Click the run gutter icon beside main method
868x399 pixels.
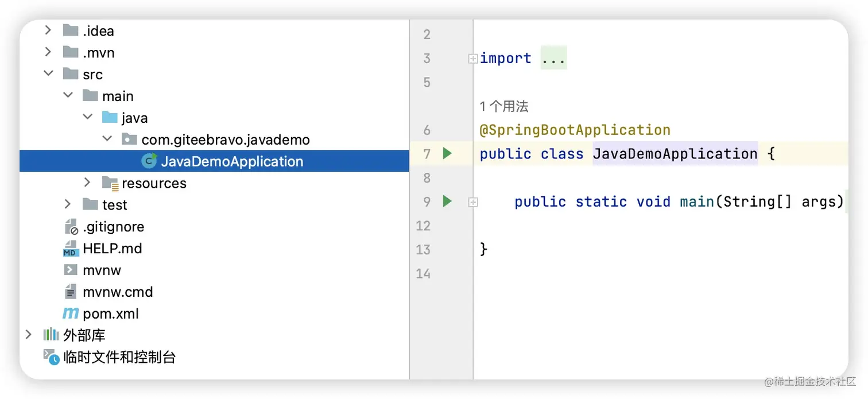pos(447,202)
